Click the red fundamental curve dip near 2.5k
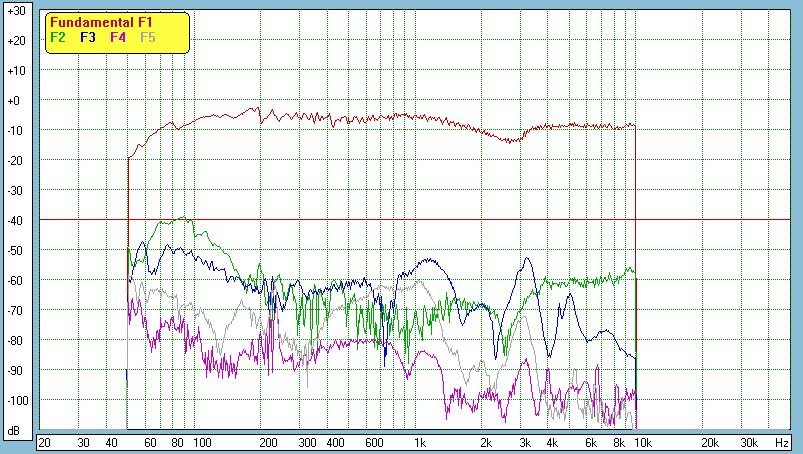This screenshot has height=454, width=803. [x=512, y=141]
